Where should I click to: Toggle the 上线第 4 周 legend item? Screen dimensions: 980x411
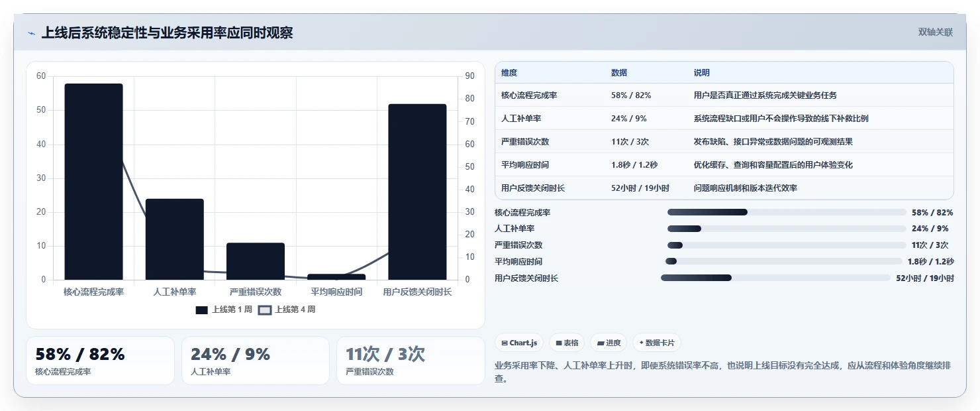click(287, 310)
